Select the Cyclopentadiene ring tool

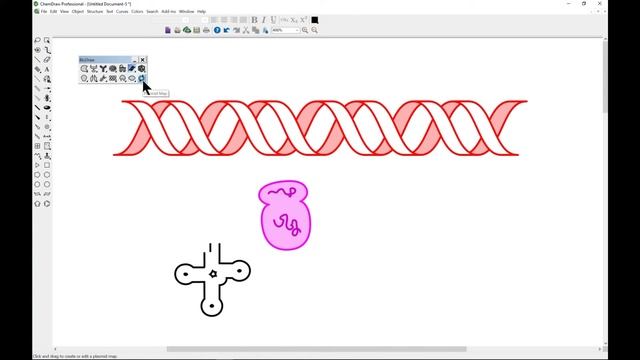click(x=38, y=203)
